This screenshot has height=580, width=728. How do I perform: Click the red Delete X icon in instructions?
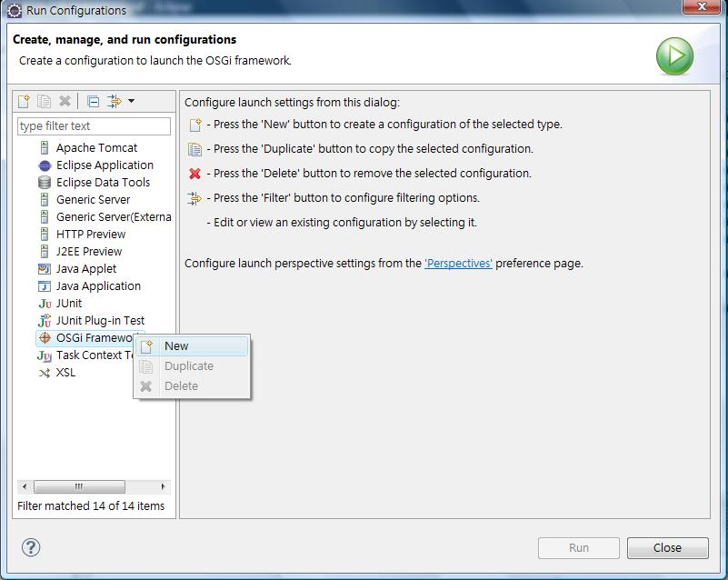click(x=195, y=174)
